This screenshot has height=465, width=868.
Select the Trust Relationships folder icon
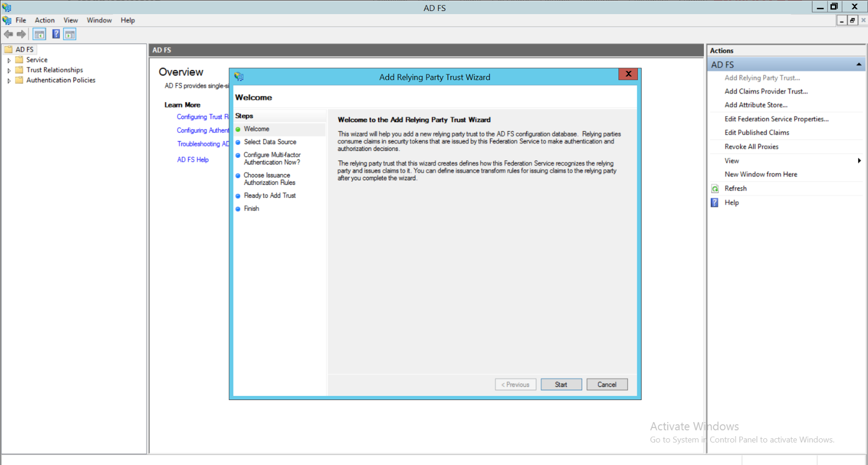click(19, 70)
